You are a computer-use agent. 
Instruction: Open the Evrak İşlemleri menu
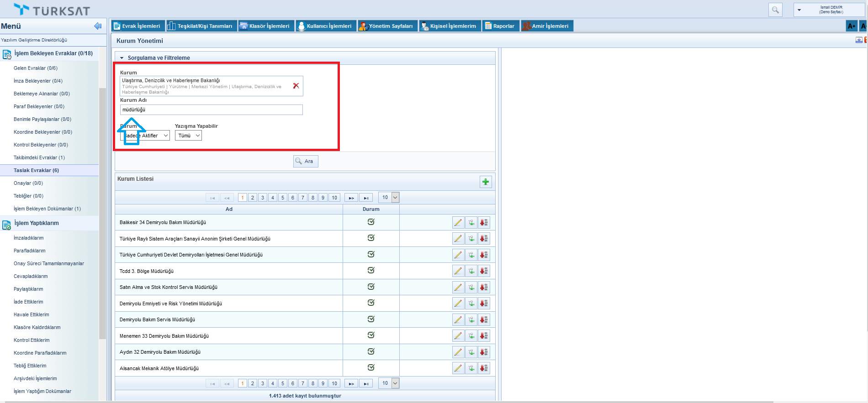(x=138, y=26)
